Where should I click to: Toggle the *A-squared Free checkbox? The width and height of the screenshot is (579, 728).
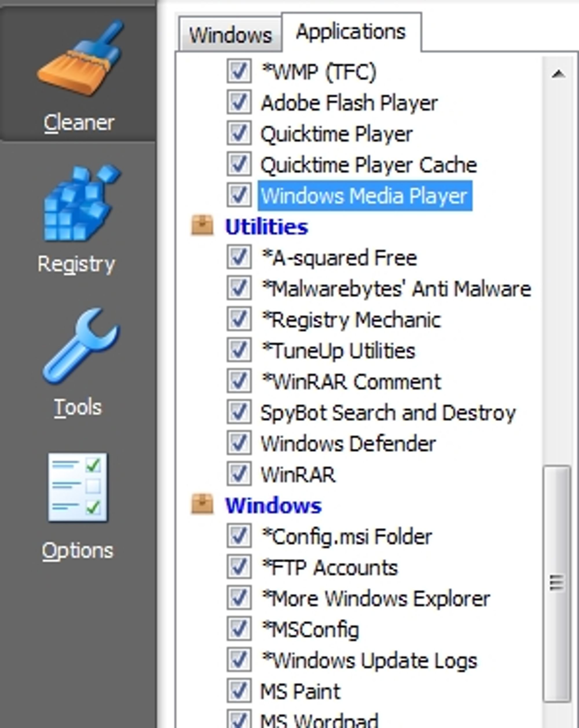[239, 257]
